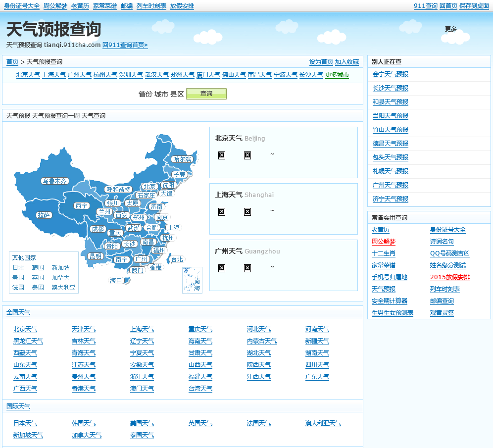Choose 成都 on the weather map
Screen dimensions: 493x448
(98, 229)
